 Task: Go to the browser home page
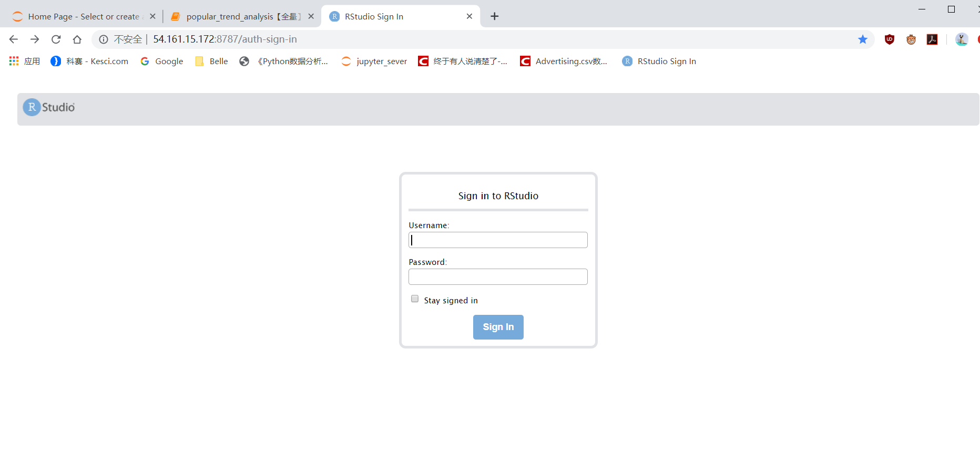77,39
